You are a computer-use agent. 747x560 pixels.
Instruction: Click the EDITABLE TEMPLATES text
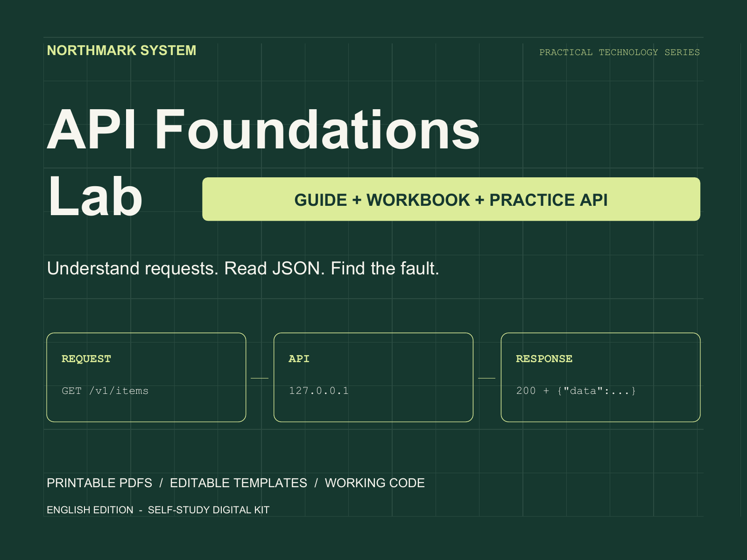click(239, 483)
